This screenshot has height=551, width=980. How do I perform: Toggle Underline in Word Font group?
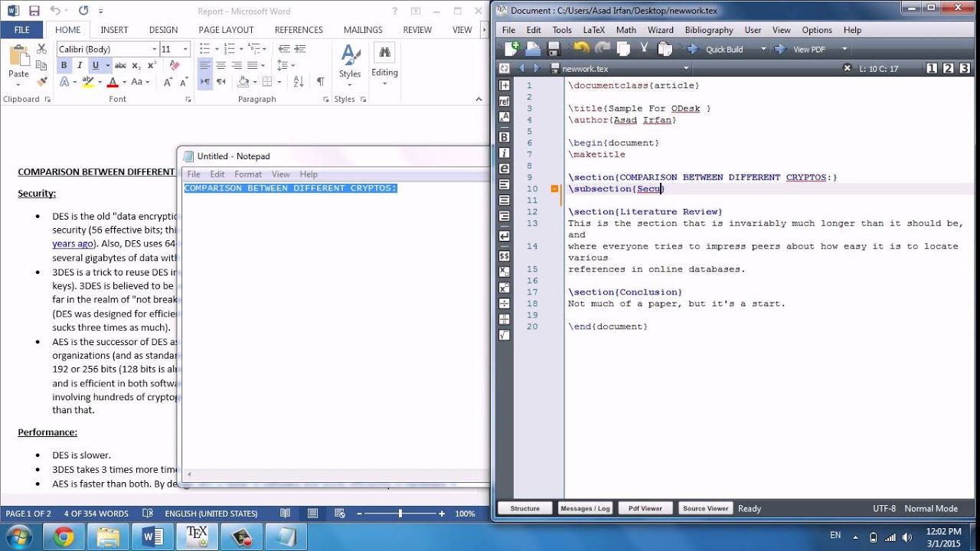[96, 65]
